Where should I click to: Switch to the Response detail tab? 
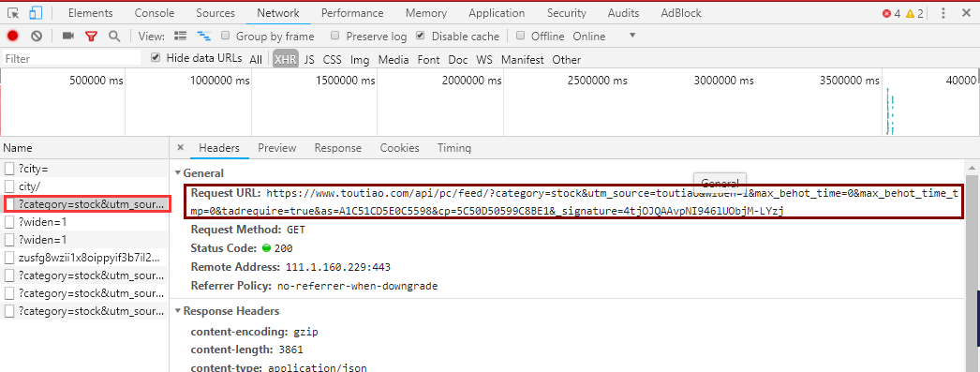(x=338, y=148)
